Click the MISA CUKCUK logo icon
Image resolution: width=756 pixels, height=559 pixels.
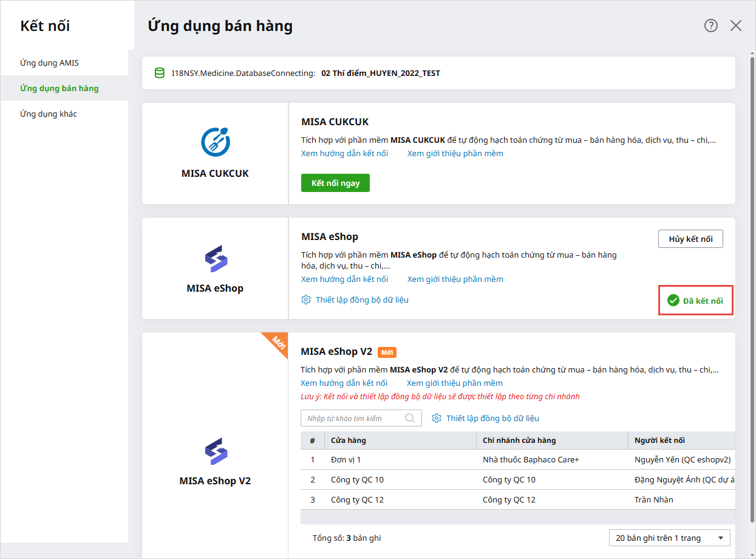click(x=216, y=142)
